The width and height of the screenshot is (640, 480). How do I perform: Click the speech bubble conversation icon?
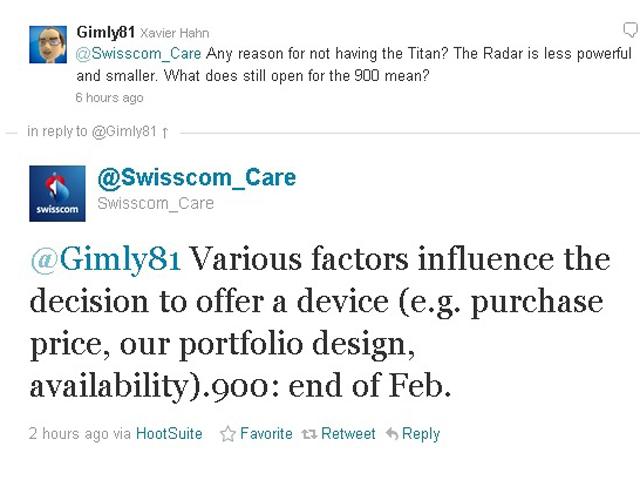629,30
